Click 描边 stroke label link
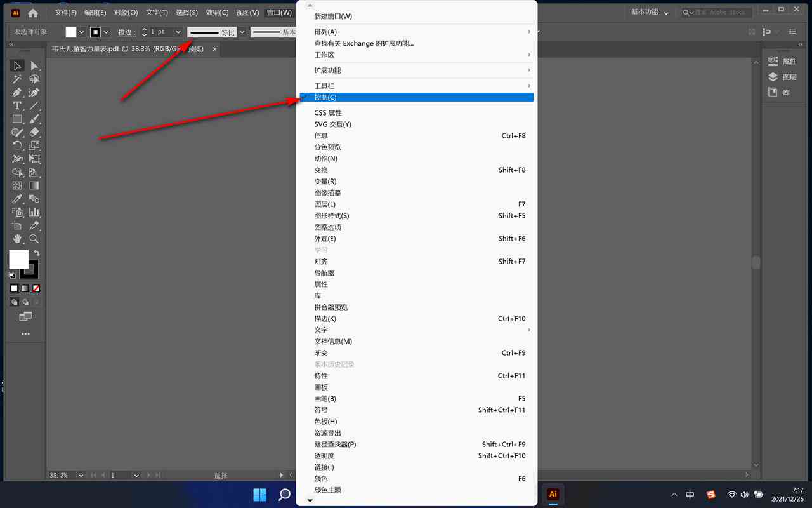The height and width of the screenshot is (508, 812). [x=126, y=32]
